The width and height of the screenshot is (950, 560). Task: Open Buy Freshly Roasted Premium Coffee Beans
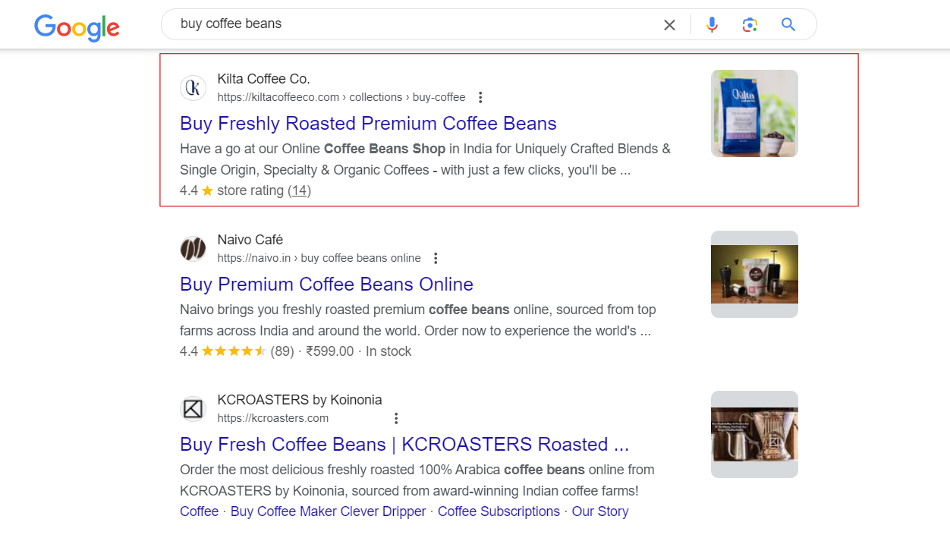(368, 124)
